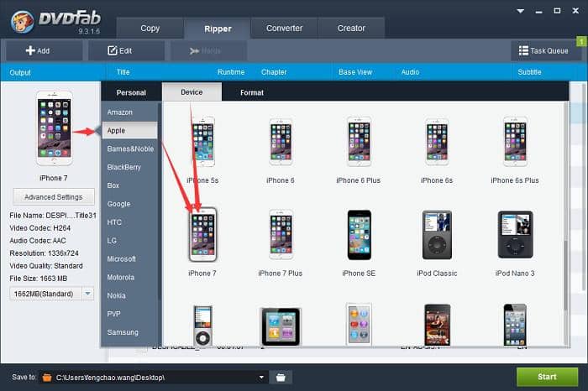Click the Chapter column header

click(x=274, y=72)
